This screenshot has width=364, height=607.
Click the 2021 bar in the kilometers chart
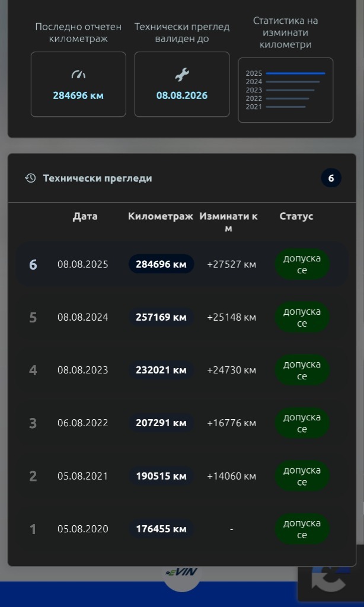286,107
